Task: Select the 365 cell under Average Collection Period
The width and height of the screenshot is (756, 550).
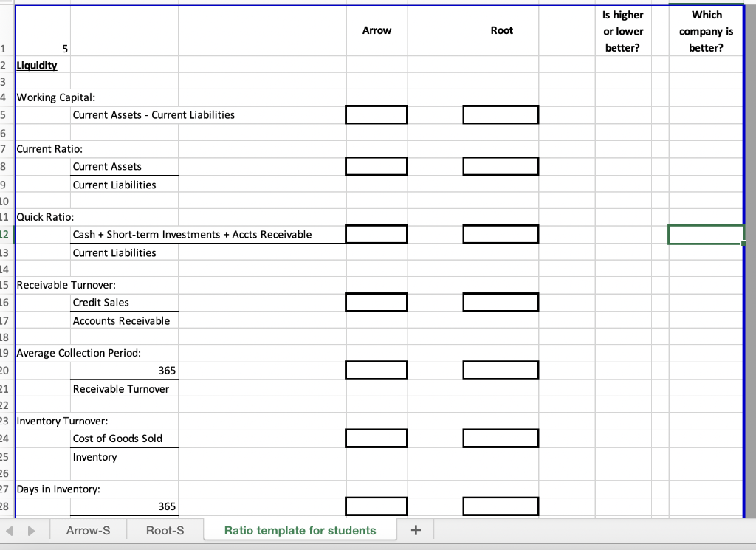Action: pyautogui.click(x=124, y=370)
